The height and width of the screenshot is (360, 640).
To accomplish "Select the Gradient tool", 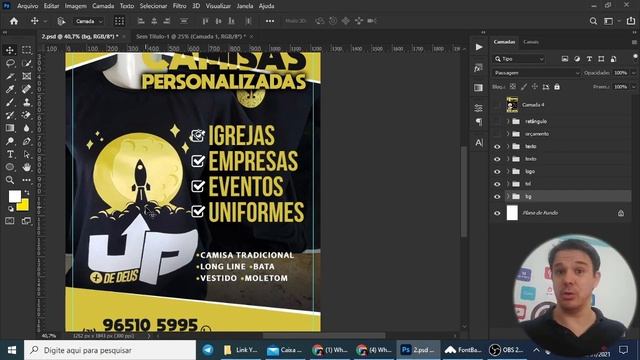I will coord(10,128).
